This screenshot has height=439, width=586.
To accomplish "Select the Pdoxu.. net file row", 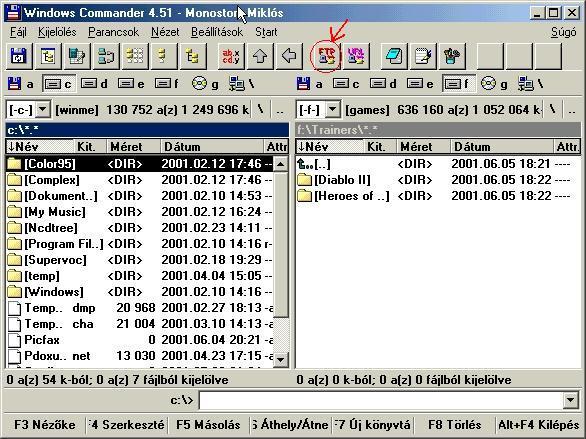I will point(140,356).
